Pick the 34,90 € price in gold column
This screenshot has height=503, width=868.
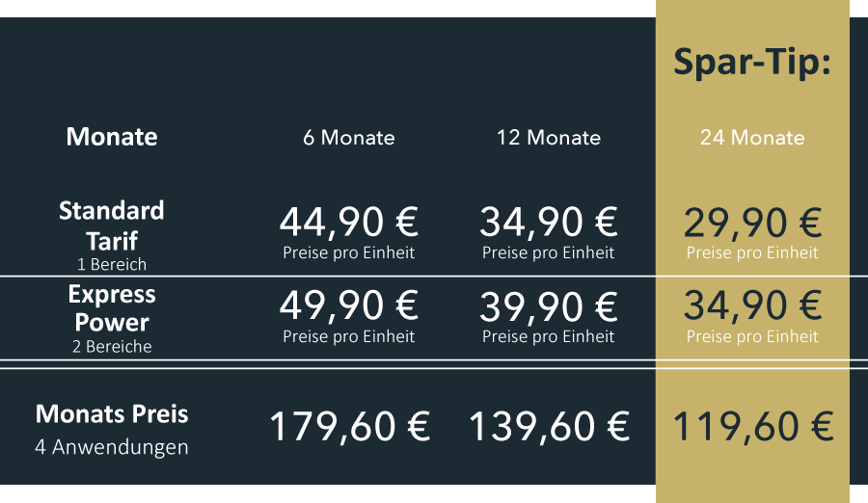click(752, 306)
